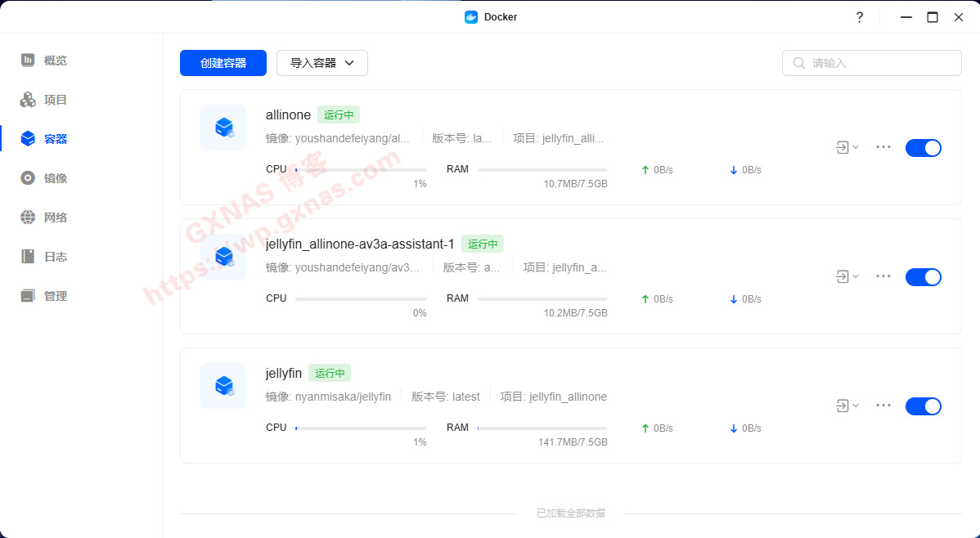Viewport: 980px width, 538px height.
Task: Open the terminal access dropdown for allinone
Action: pyautogui.click(x=847, y=147)
